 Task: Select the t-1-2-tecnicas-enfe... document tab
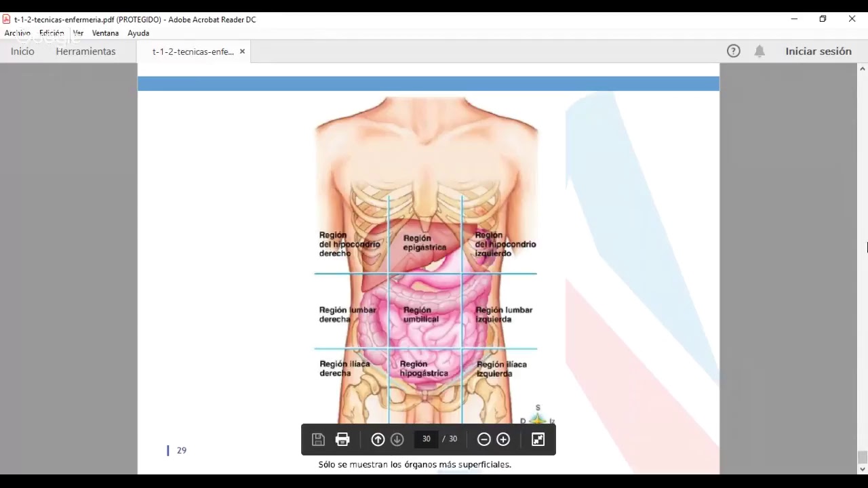193,52
